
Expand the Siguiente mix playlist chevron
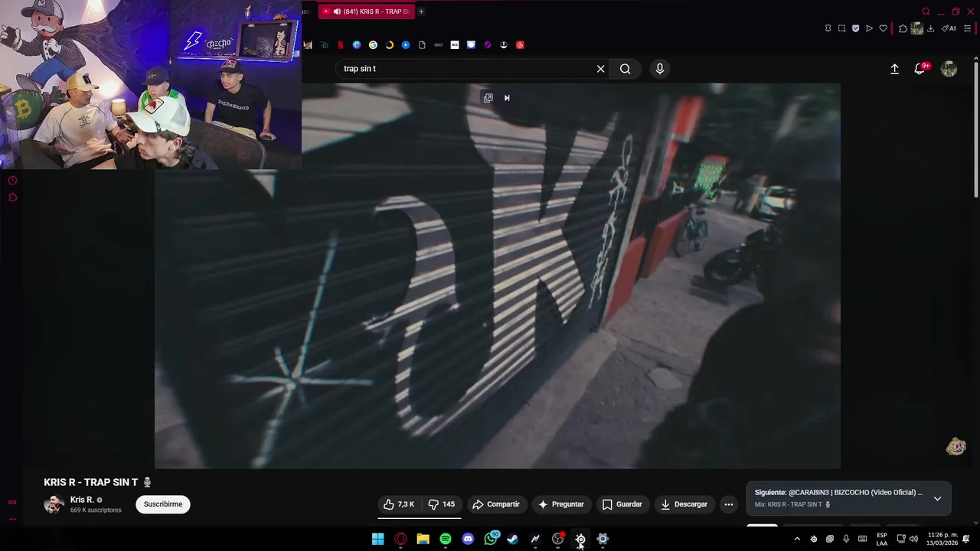coord(937,498)
